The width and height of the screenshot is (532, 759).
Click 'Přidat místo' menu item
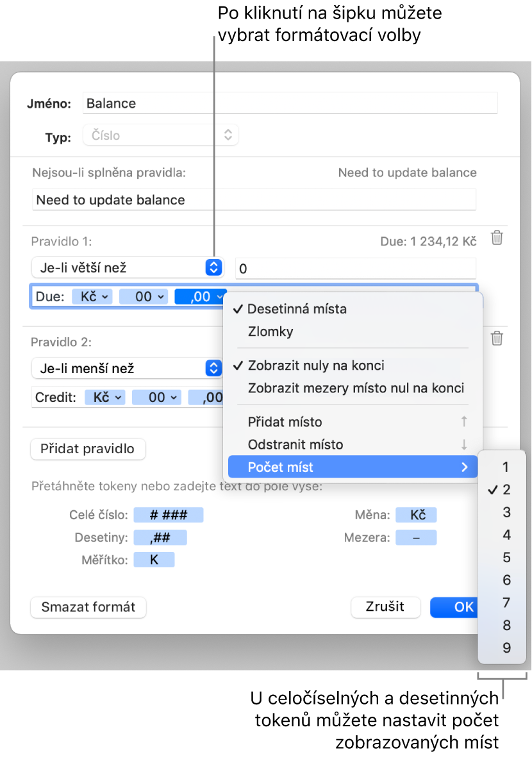click(285, 422)
